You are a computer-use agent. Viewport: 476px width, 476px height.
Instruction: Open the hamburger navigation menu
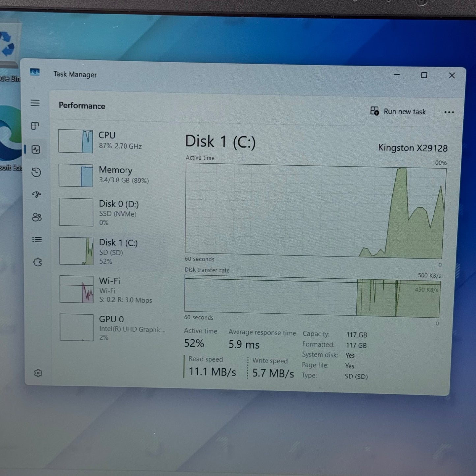pos(35,103)
